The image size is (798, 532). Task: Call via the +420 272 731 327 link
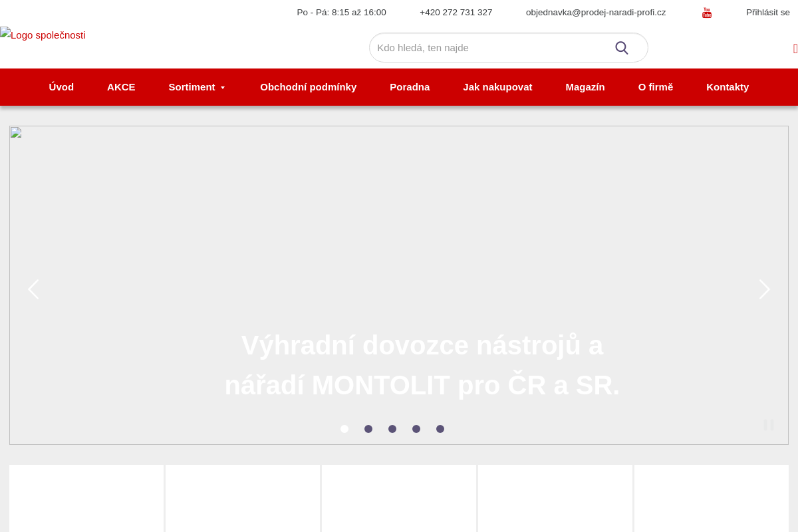coord(456,12)
